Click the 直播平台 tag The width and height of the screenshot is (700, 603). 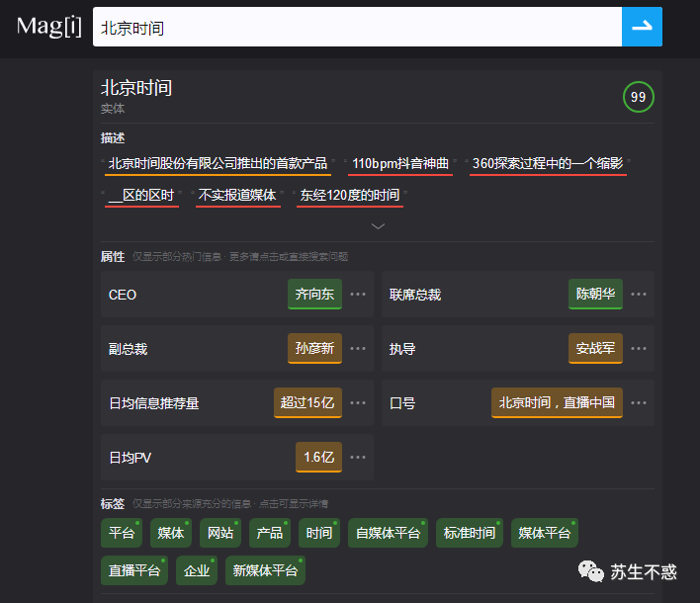pyautogui.click(x=134, y=570)
